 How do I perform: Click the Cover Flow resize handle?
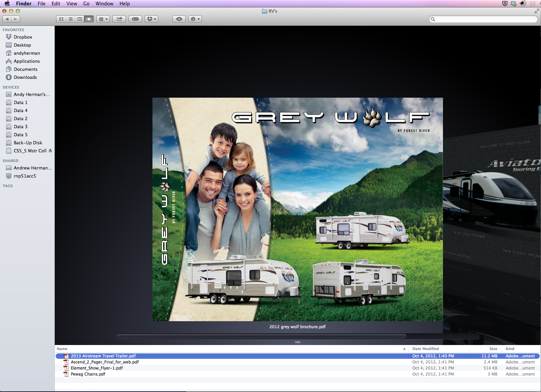pos(298,342)
